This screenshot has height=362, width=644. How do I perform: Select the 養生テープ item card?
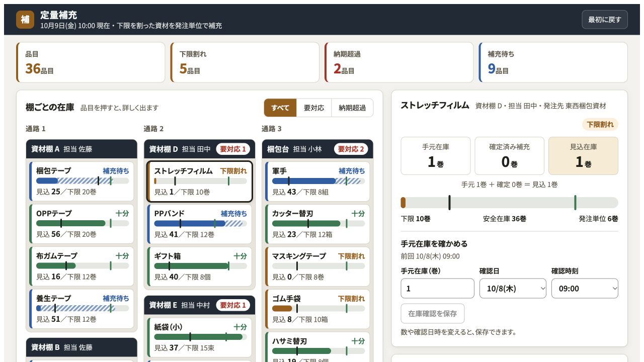(x=82, y=309)
